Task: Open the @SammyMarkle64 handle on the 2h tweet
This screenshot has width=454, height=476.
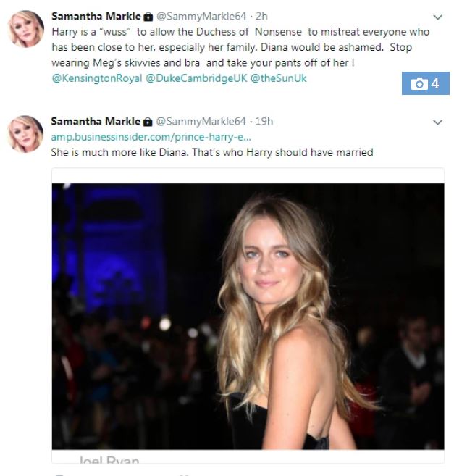Action: click(201, 16)
